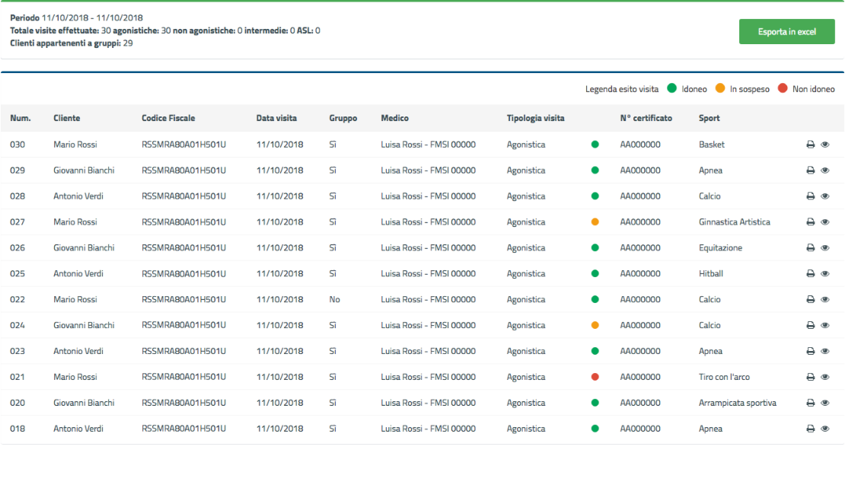Image resolution: width=845 pixels, height=504 pixels.
Task: Open the print icon for visit 018
Action: pos(810,429)
